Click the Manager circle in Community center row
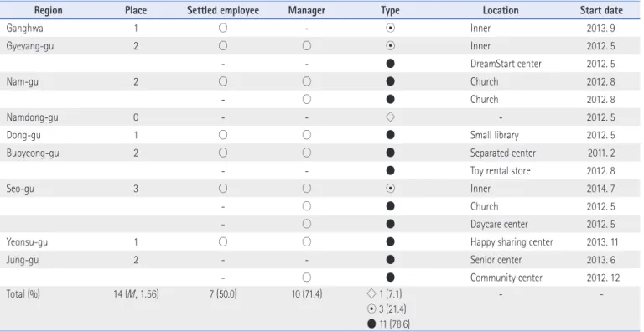 tap(306, 278)
